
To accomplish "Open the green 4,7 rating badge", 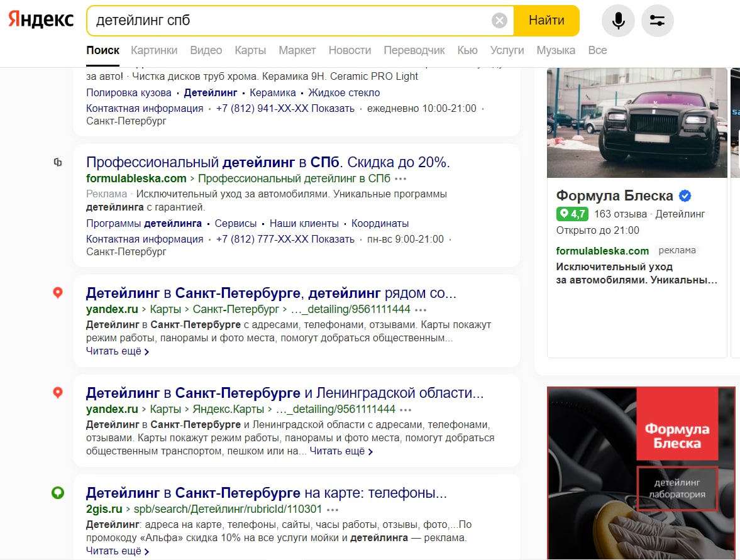I will tap(572, 214).
